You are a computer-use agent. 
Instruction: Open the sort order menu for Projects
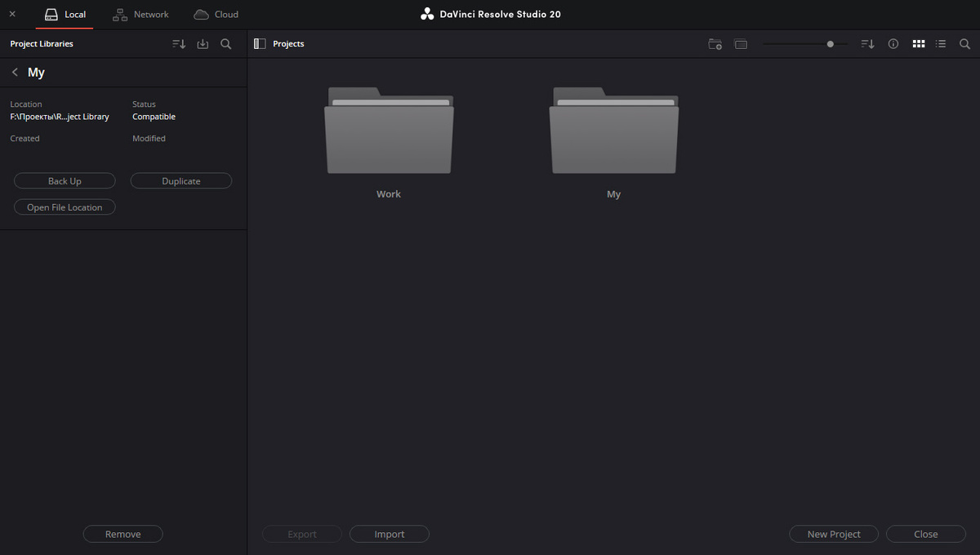pyautogui.click(x=867, y=44)
